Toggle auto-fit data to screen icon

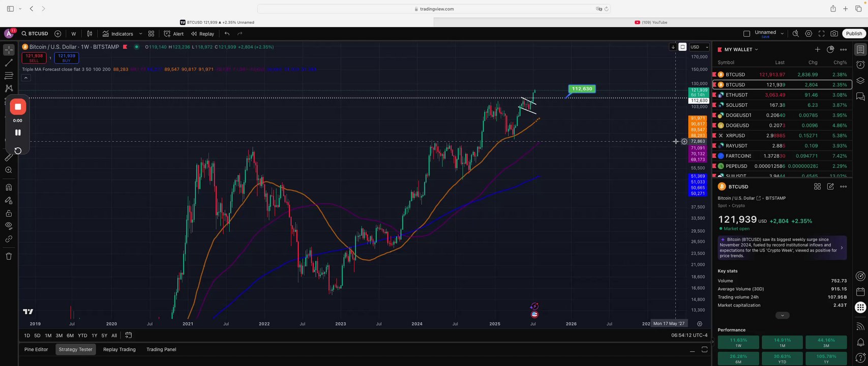[682, 47]
